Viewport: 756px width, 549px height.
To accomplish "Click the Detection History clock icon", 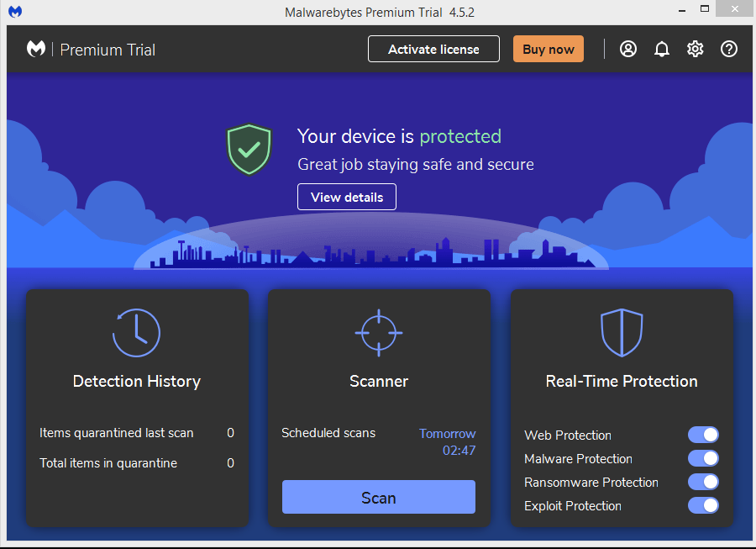I will tap(136, 332).
